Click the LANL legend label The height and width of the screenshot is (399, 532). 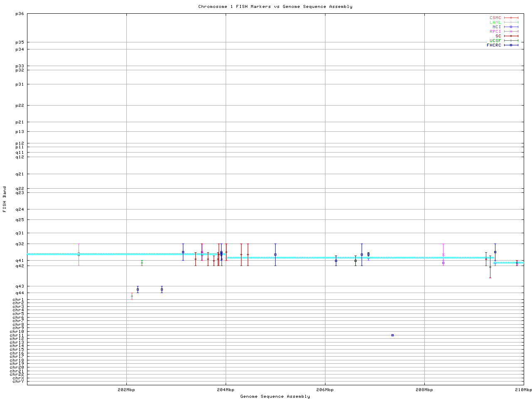495,22
